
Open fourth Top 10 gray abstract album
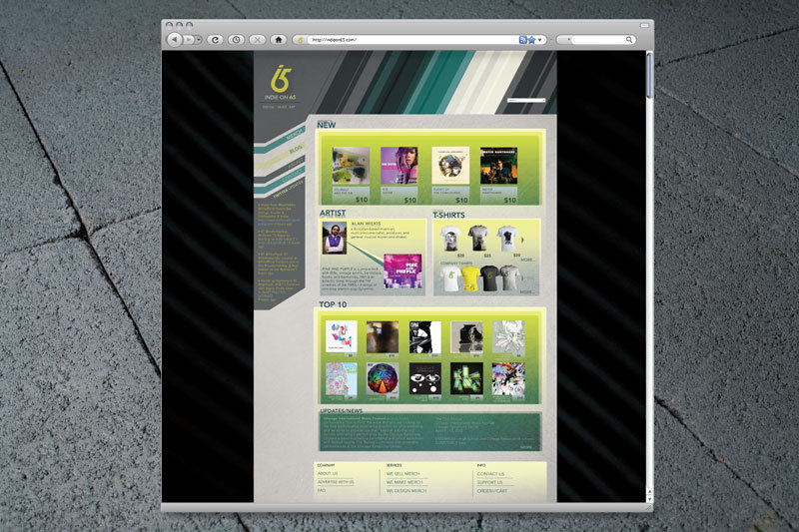tap(466, 336)
